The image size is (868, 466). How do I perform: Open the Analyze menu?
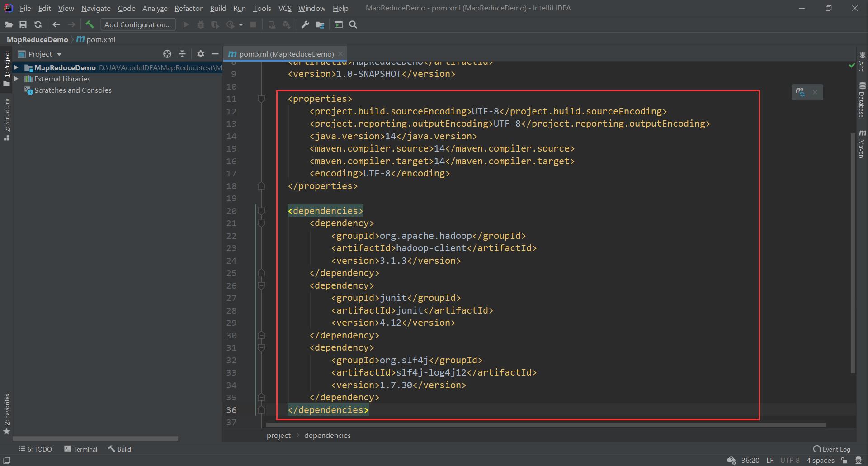pos(155,8)
